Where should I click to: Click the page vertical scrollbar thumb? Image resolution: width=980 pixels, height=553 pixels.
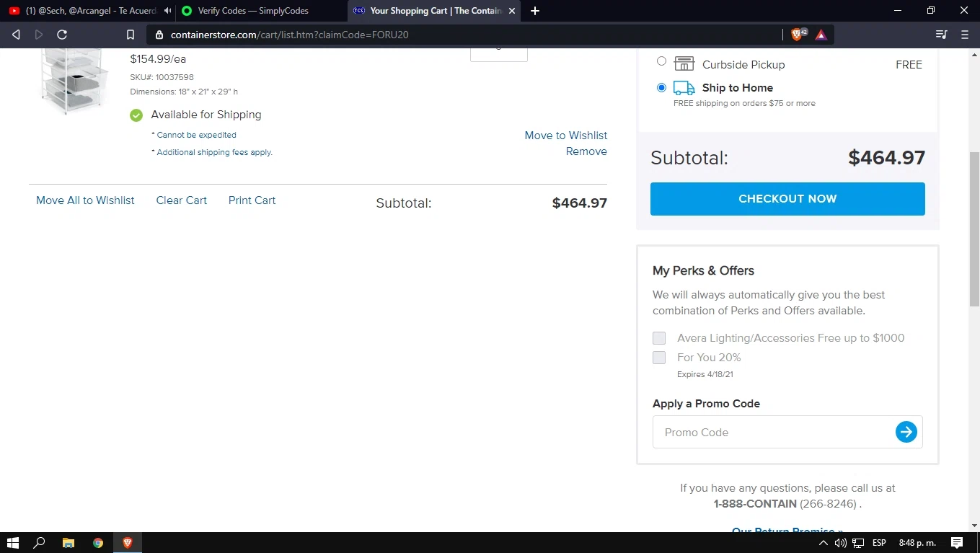[x=974, y=228]
